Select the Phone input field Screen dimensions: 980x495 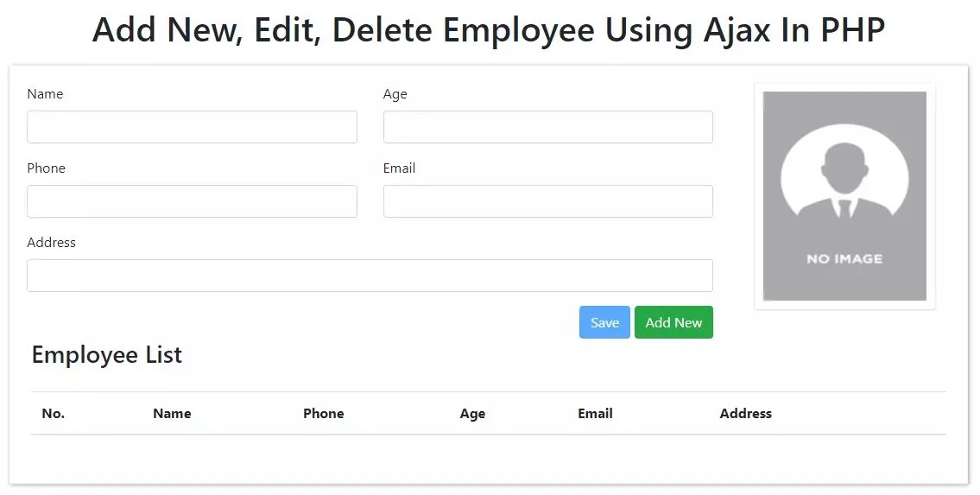coord(192,201)
